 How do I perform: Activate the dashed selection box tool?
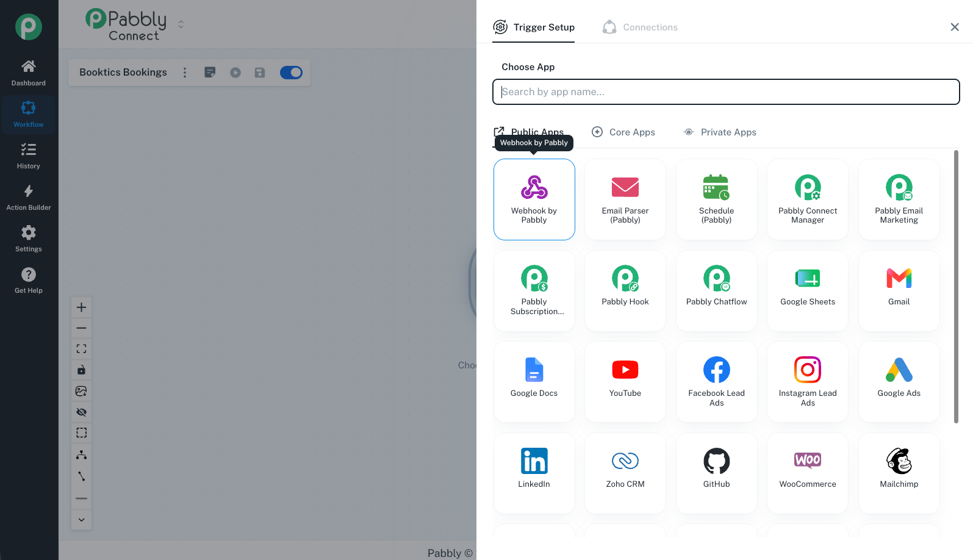(81, 433)
